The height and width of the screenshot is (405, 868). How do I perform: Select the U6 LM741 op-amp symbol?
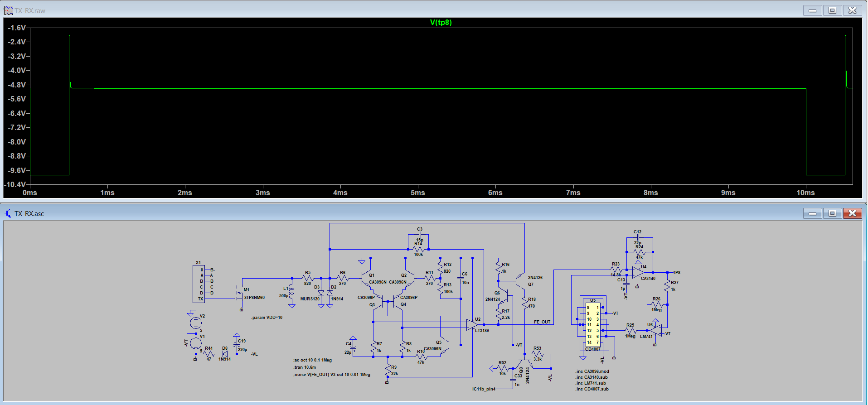coord(655,330)
